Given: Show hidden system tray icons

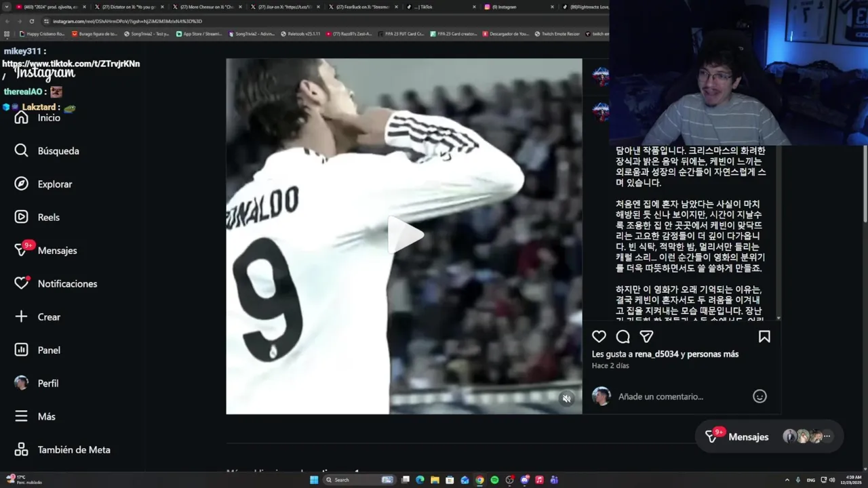Looking at the screenshot, I should coord(787,480).
